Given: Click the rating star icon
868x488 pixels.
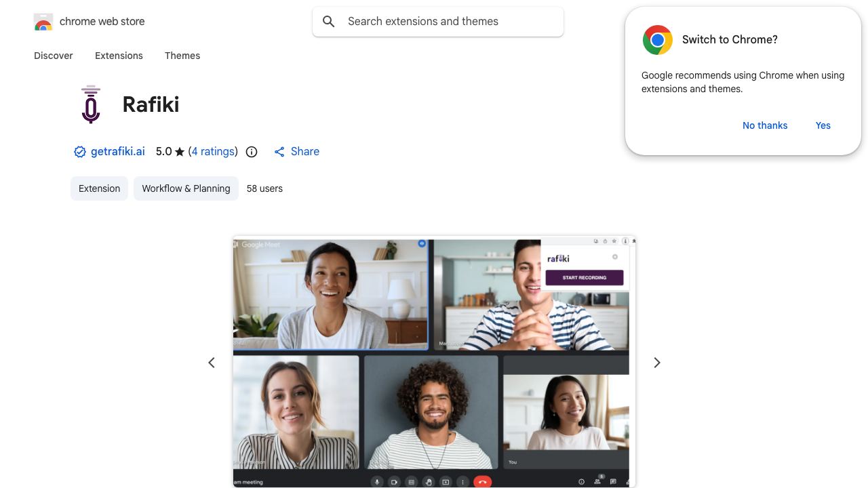Looking at the screenshot, I should coord(180,152).
